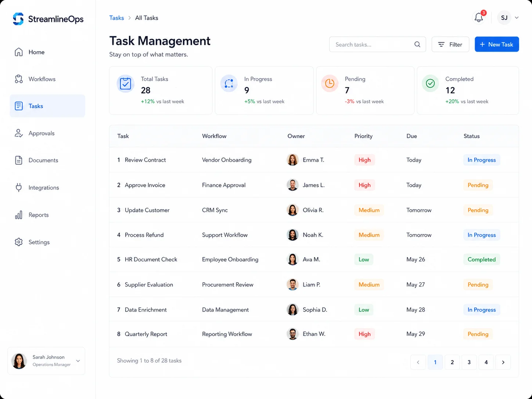Click the Completed checkmark icon
Image resolution: width=532 pixels, height=399 pixels.
(430, 83)
